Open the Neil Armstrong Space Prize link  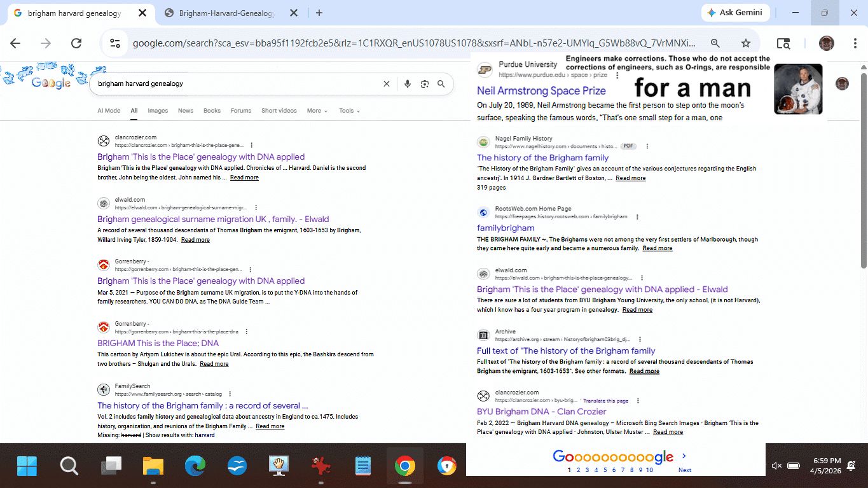pyautogui.click(x=541, y=91)
